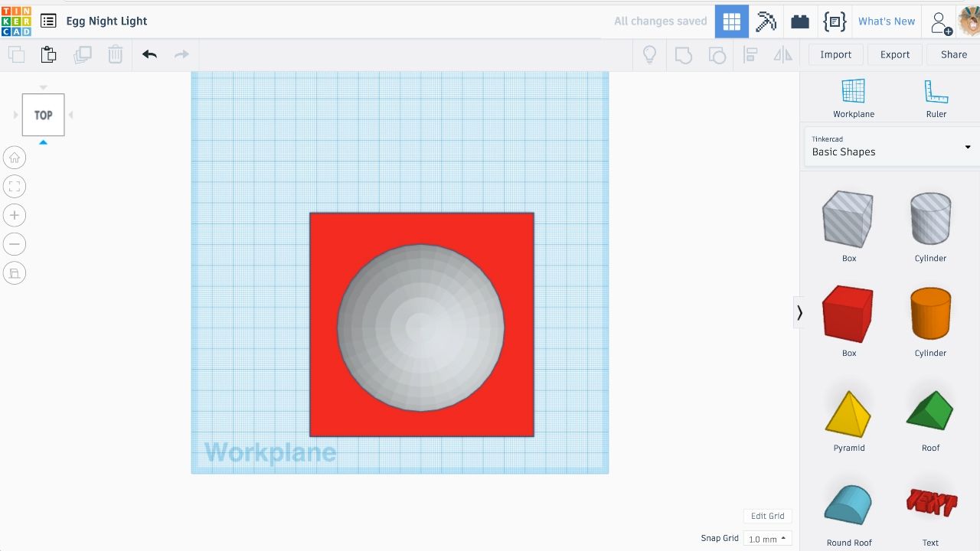Click the Import button
The height and width of the screenshot is (551, 980).
(x=835, y=54)
